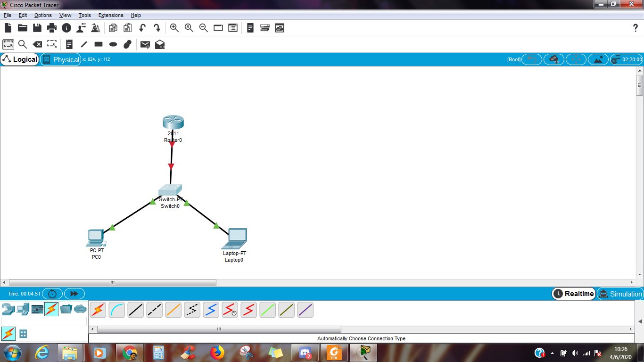Image resolution: width=644 pixels, height=362 pixels.
Task: Switch to Realtime mode
Action: [x=574, y=294]
